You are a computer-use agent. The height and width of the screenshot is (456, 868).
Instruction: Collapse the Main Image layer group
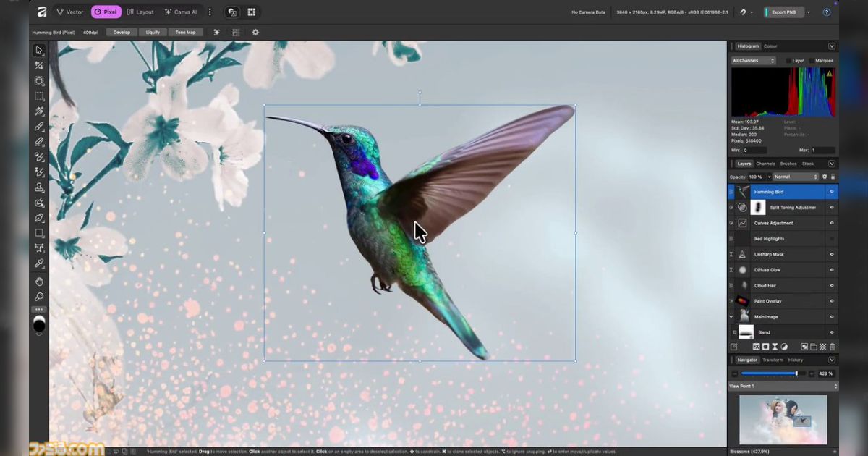coord(731,316)
